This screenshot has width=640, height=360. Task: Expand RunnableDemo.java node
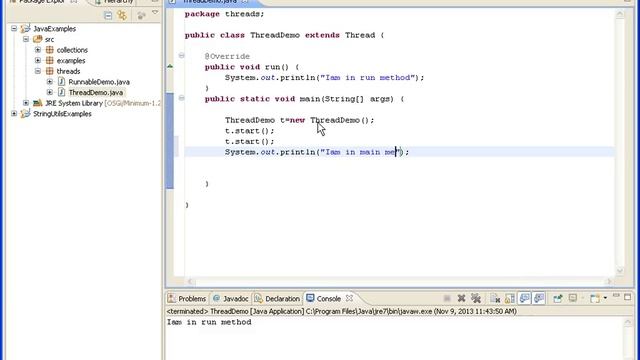point(50,82)
